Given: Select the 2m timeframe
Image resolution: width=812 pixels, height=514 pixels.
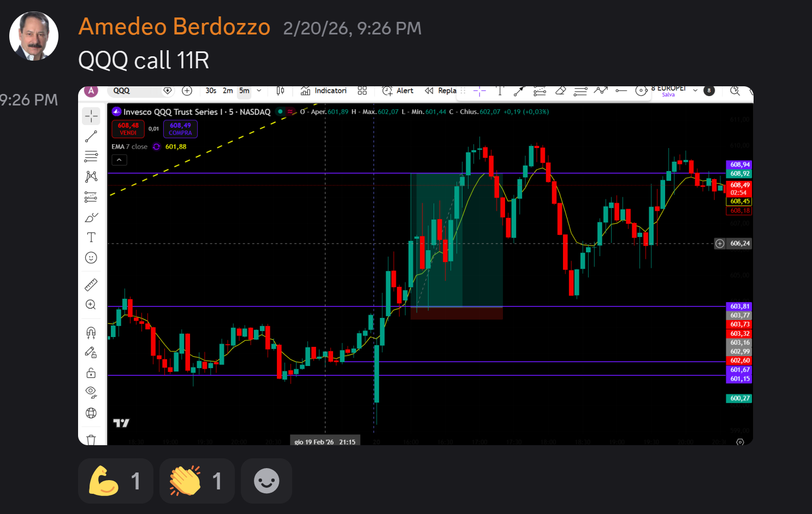Looking at the screenshot, I should coord(228,91).
